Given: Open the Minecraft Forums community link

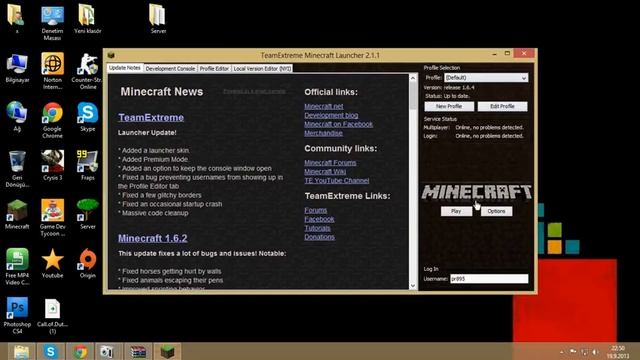Looking at the screenshot, I should click(330, 163).
